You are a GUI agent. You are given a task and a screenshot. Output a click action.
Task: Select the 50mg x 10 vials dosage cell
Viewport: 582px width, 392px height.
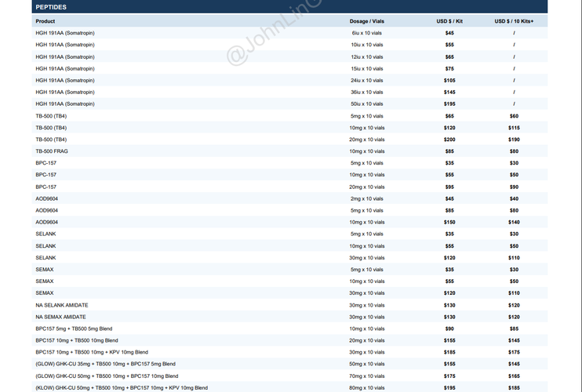tap(367, 365)
